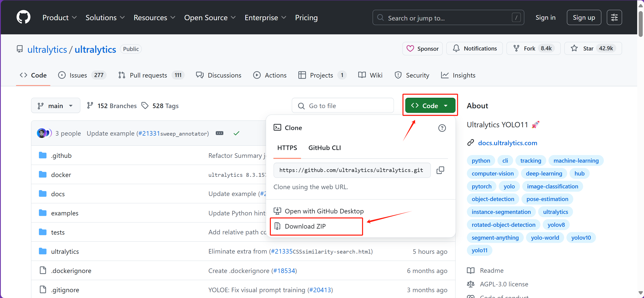This screenshot has width=644, height=298.
Task: Star the ultralytics repository
Action: coord(593,48)
